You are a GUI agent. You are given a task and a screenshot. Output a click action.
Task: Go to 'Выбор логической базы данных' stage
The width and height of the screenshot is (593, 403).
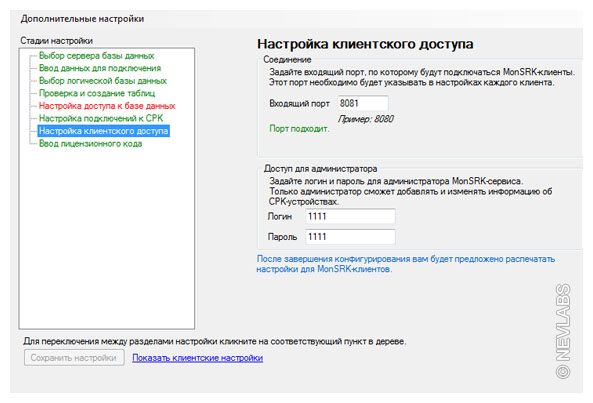tap(102, 81)
